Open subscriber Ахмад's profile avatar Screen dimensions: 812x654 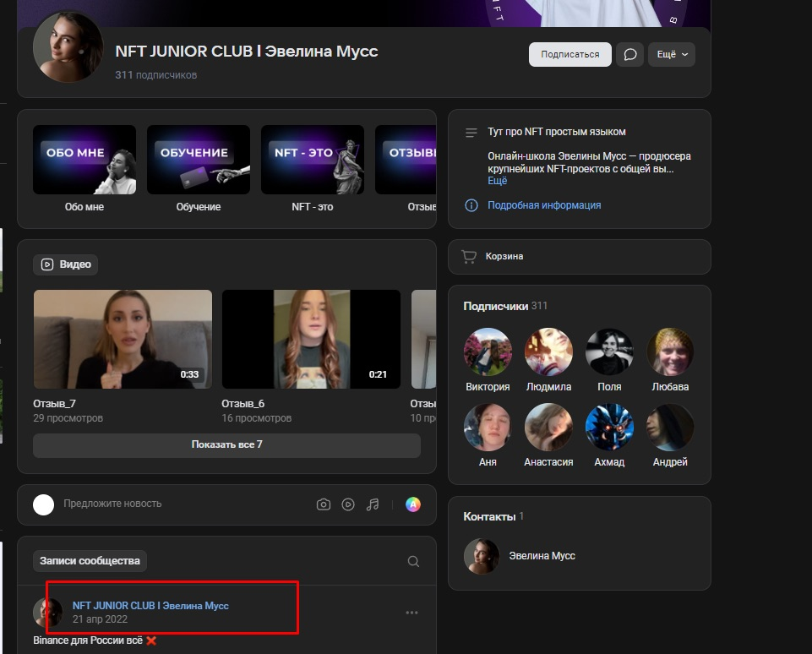[x=609, y=428]
